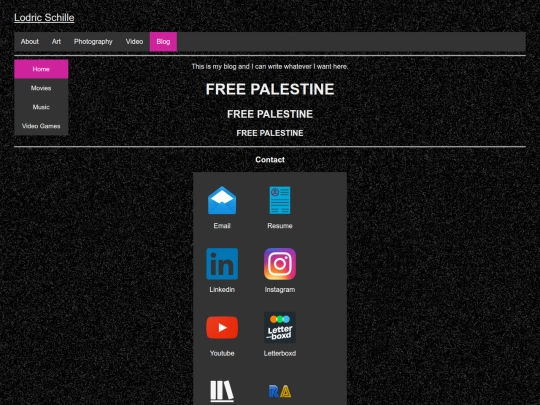Screen dimensions: 540x405
Task: Open the Art section
Action: click(56, 42)
